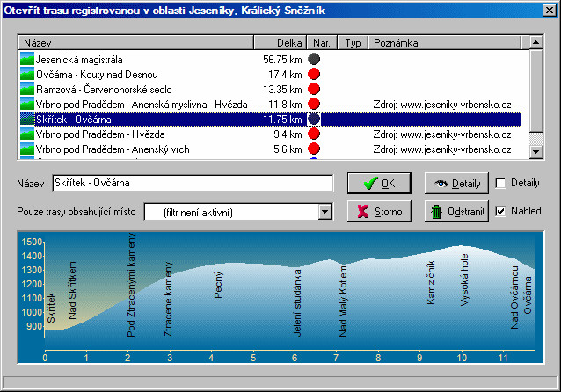Image resolution: width=561 pixels, height=392 pixels.
Task: Click the Jelení studánka label in the profile
Action: (297, 302)
